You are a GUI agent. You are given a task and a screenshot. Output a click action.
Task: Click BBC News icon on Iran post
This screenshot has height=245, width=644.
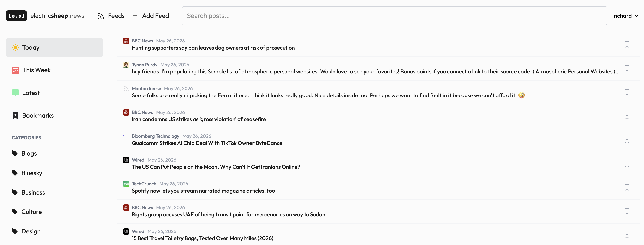coord(126,112)
